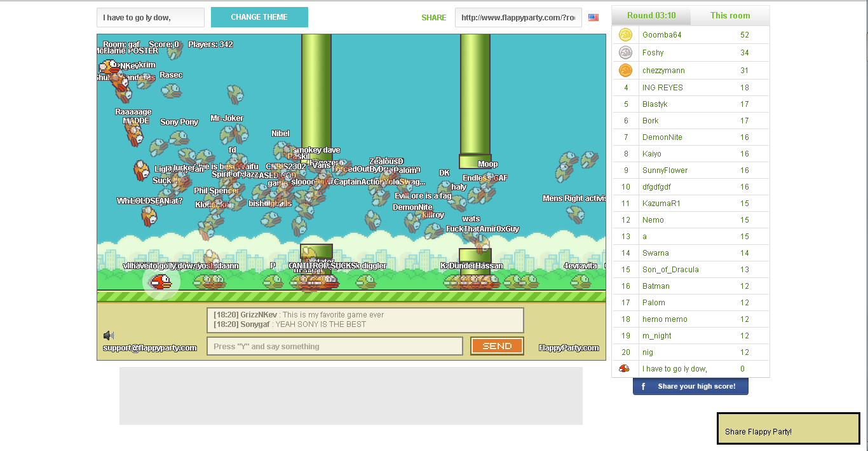Select Kaiyo leaderboard entry
This screenshot has height=451, width=868.
(691, 154)
